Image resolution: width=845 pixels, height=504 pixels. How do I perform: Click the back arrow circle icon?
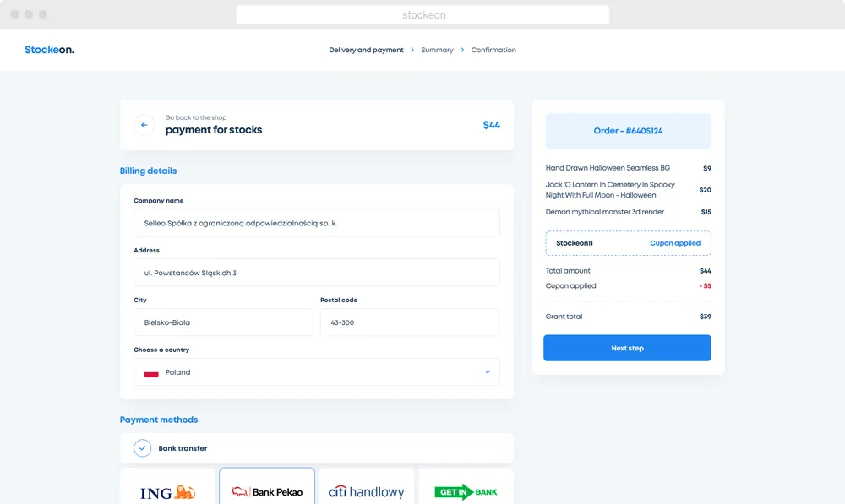144,125
